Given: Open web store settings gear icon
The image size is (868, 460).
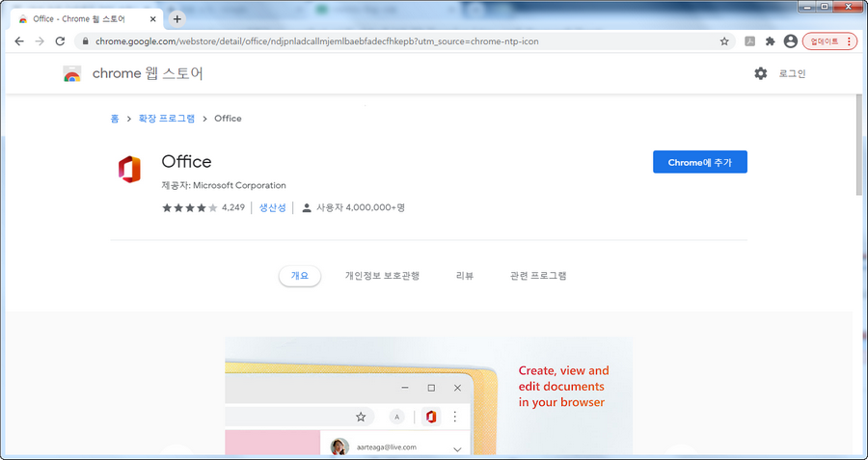Looking at the screenshot, I should click(761, 73).
